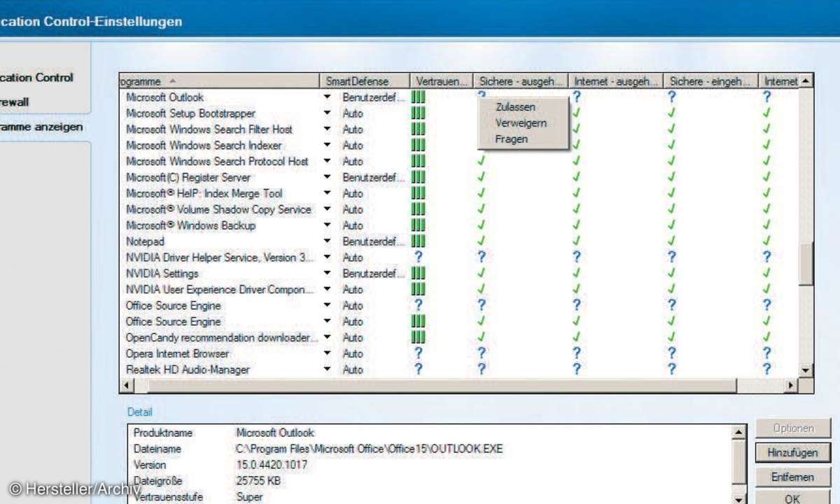This screenshot has width=840, height=504.
Task: Click Sichere eingehend question mark for Microsoft Outlook
Action: coord(672,97)
